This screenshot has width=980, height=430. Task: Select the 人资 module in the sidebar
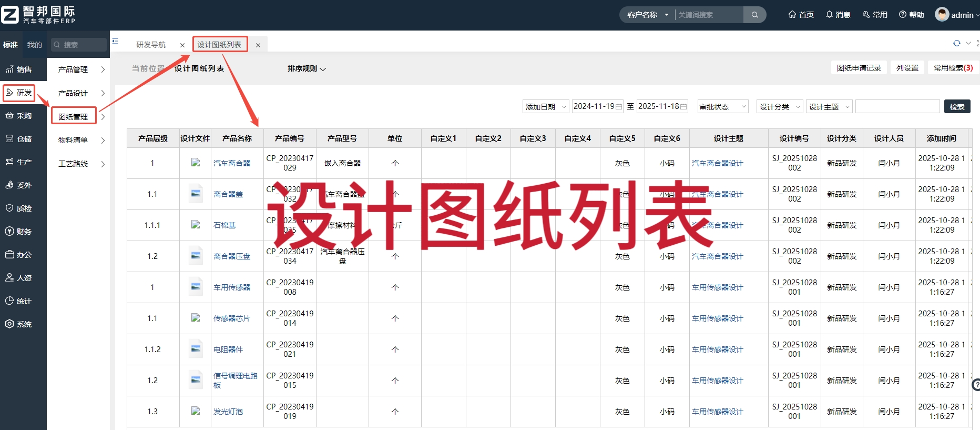[19, 278]
